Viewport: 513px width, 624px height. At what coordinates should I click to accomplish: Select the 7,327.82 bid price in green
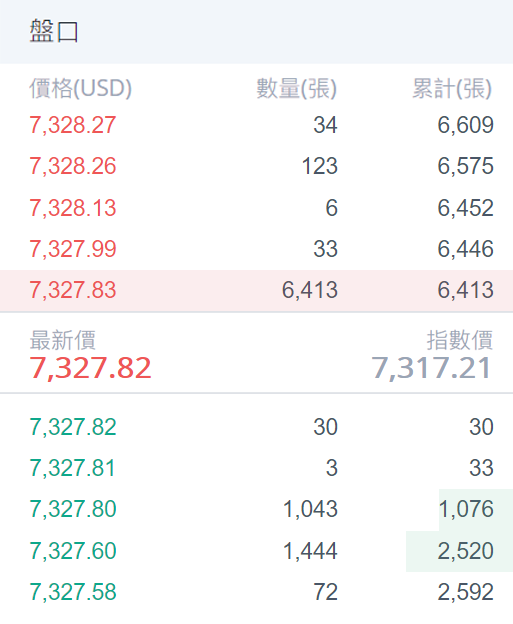73,427
